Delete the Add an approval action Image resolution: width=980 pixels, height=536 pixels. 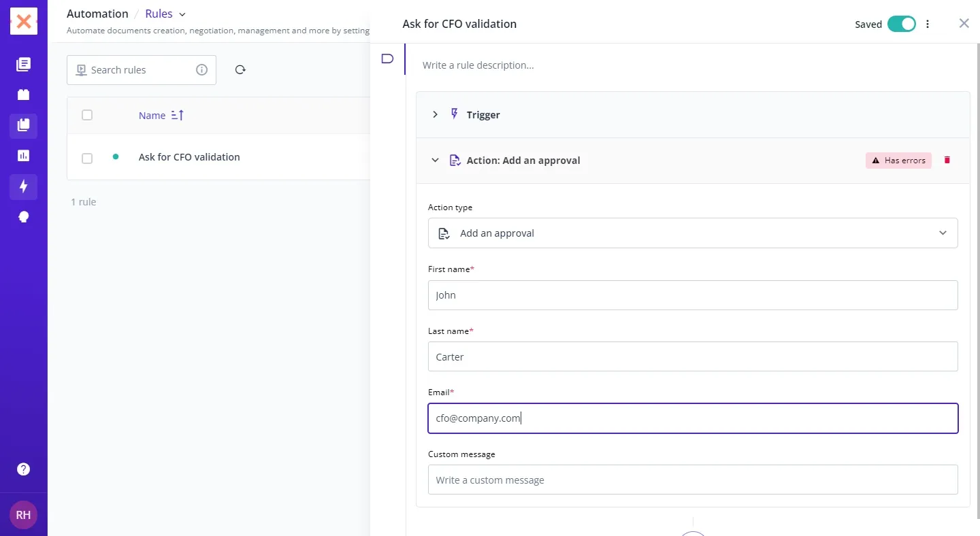pyautogui.click(x=947, y=161)
